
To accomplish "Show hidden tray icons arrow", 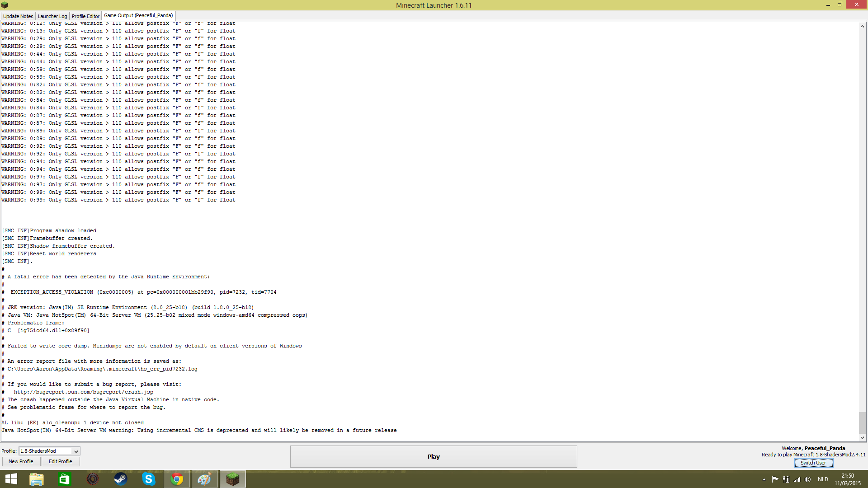I will 764,479.
